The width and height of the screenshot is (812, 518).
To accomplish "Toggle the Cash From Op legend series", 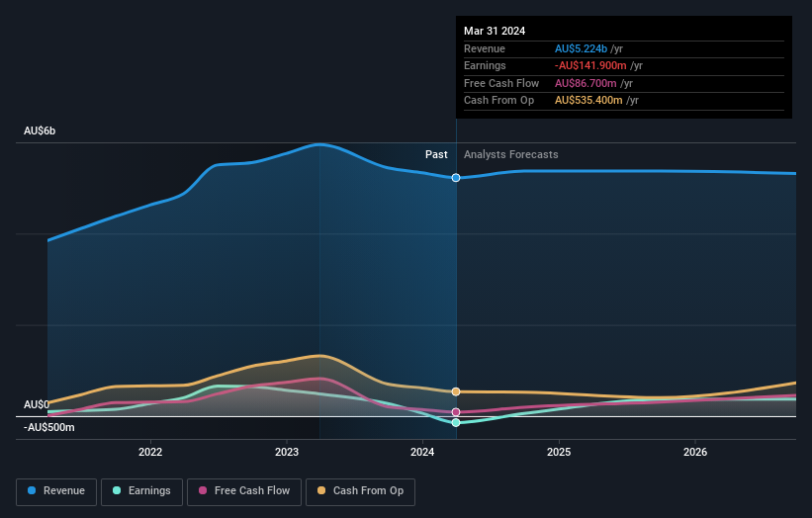I will point(360,491).
